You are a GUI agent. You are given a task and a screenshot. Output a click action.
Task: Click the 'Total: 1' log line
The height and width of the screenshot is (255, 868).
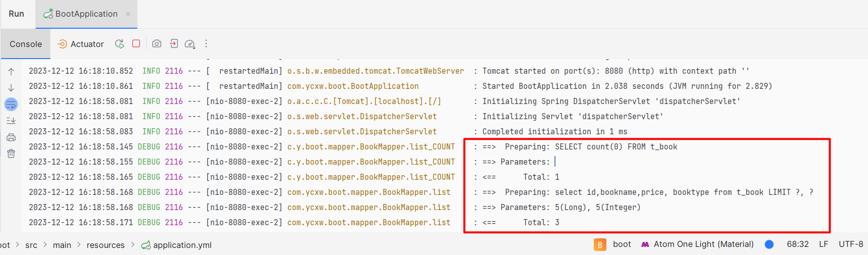(541, 177)
